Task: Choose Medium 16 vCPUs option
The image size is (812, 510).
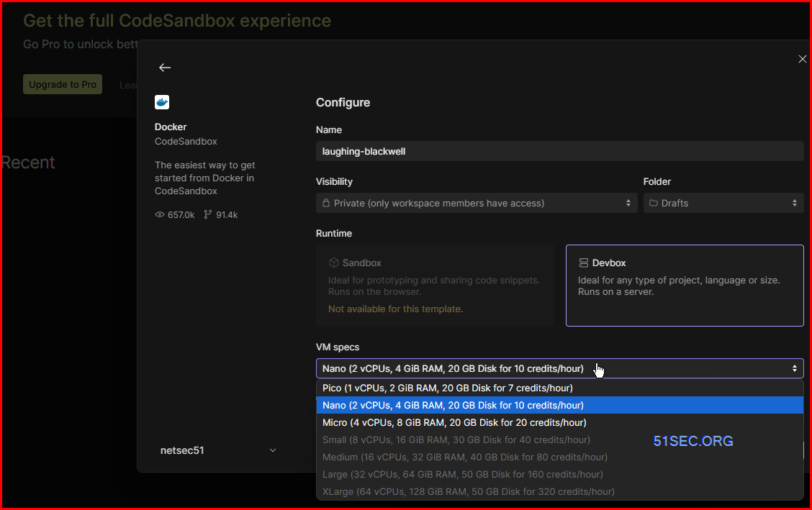Action: [x=559, y=457]
